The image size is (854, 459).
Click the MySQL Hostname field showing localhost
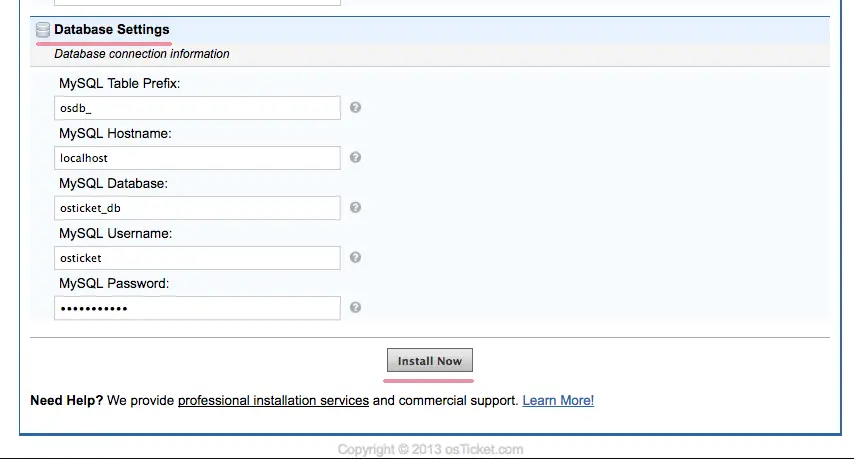point(197,158)
